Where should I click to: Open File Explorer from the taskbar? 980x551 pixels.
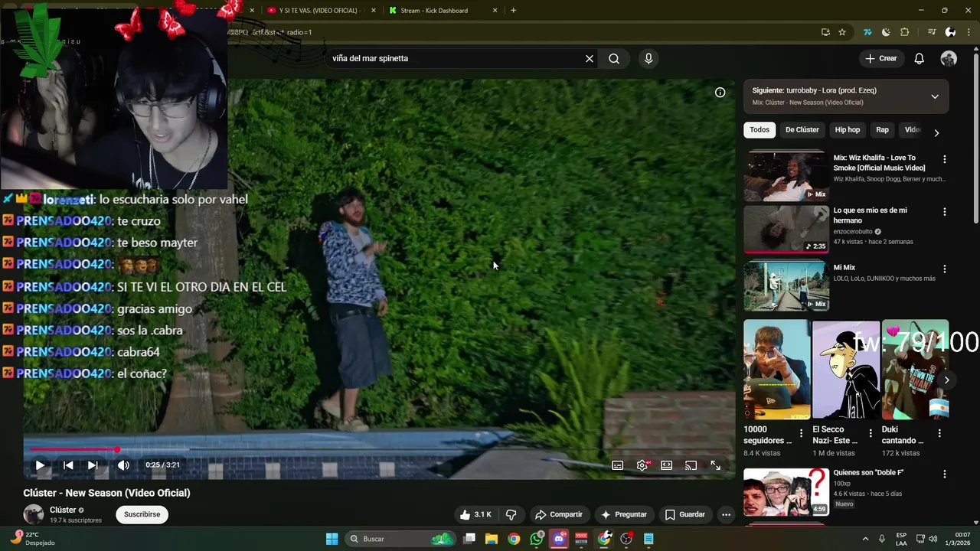492,539
